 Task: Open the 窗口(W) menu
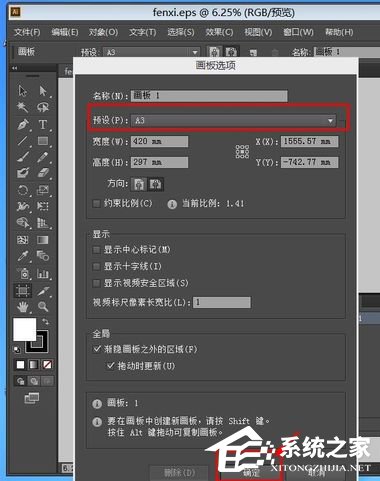point(298,32)
